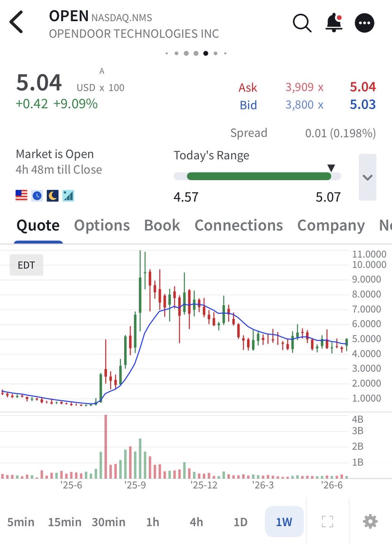Viewport: 392px width, 544px height.
Task: Tap the Bid price 5.03
Action: point(363,105)
